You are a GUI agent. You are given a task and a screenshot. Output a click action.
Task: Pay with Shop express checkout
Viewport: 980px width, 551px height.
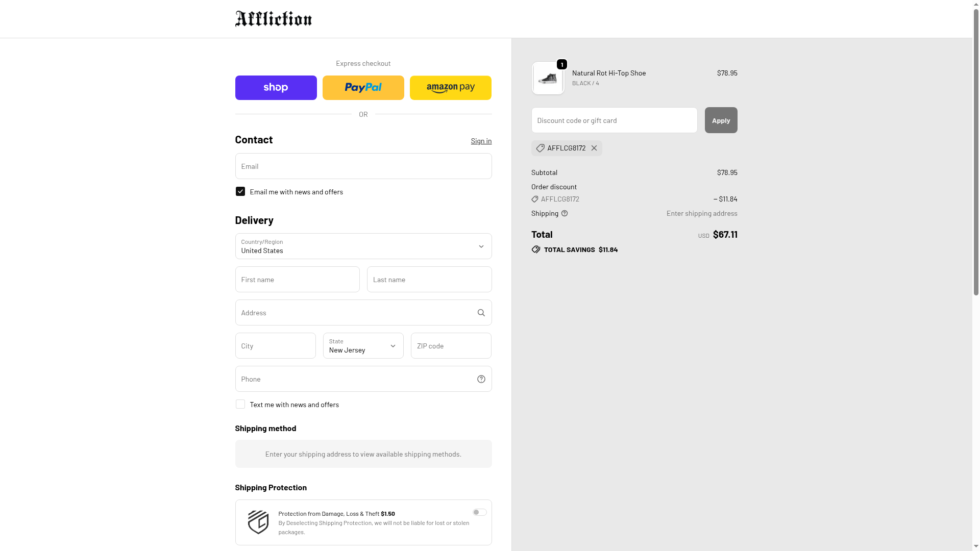(x=276, y=88)
